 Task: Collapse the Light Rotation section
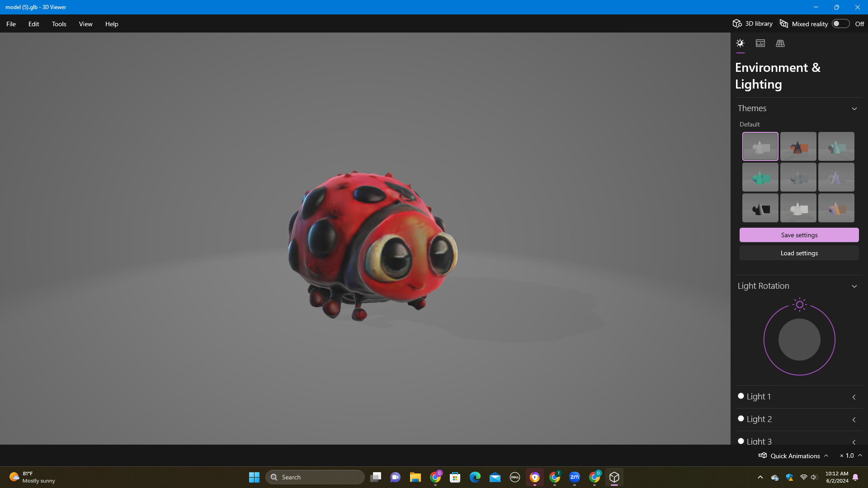pyautogui.click(x=854, y=286)
